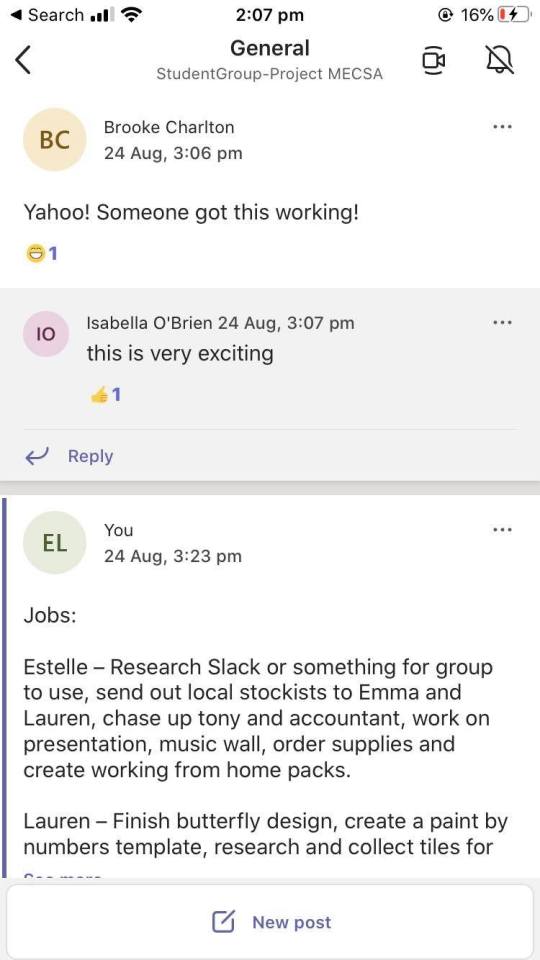Viewport: 540px width, 960px height.
Task: Open more options for your Jobs post
Action: 502,530
